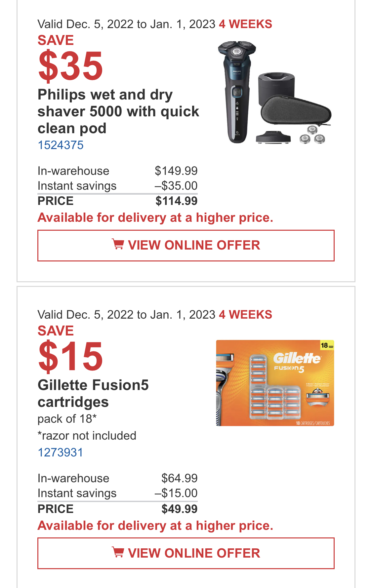The image size is (372, 588).
Task: Click Philips delivery higher price notice
Action: (x=155, y=217)
